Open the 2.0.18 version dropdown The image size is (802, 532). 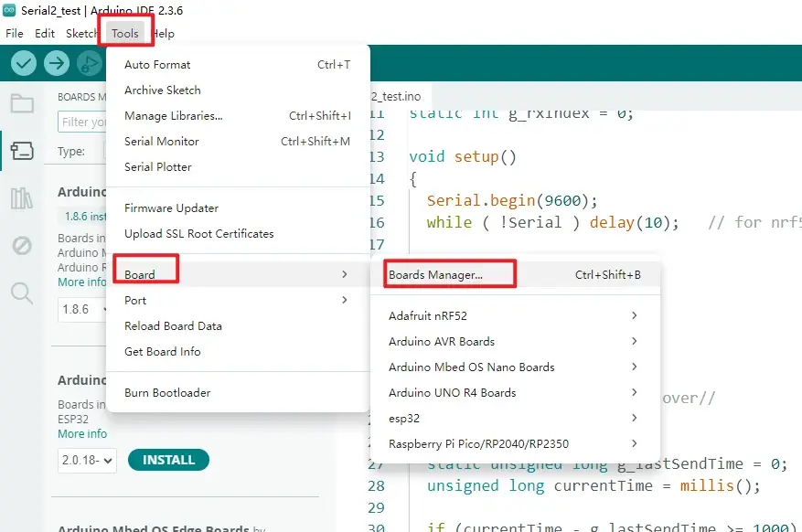87,460
